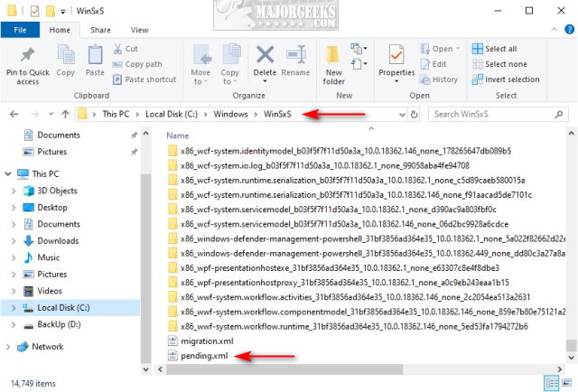Open the address bar history dropdown

402,115
